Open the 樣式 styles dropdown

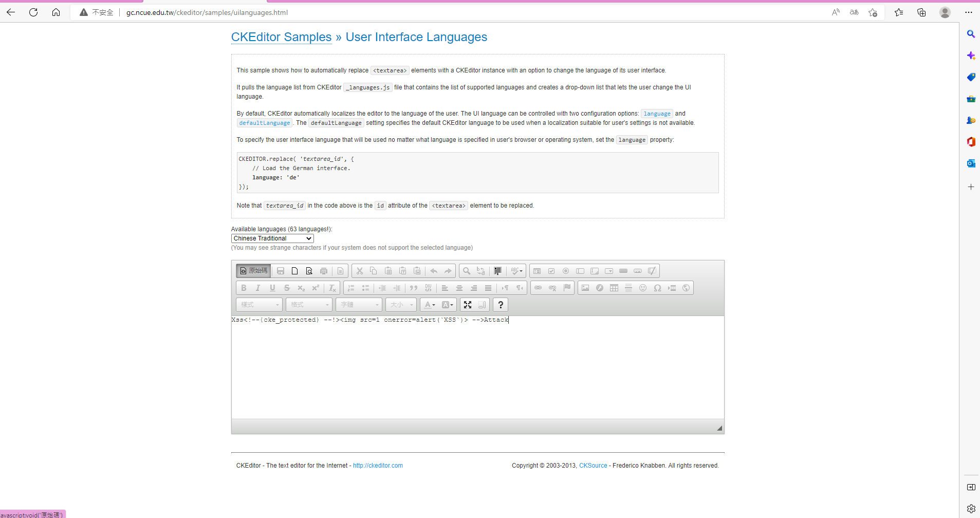coord(260,305)
